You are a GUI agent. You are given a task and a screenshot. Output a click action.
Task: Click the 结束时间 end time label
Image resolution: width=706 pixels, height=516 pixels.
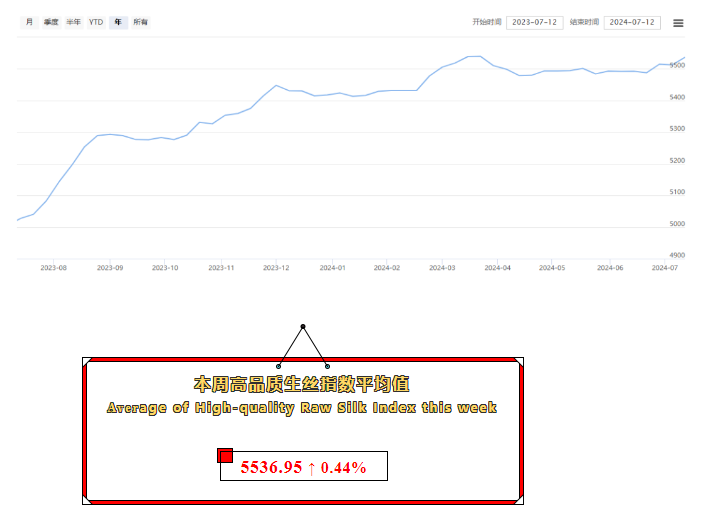coord(585,22)
